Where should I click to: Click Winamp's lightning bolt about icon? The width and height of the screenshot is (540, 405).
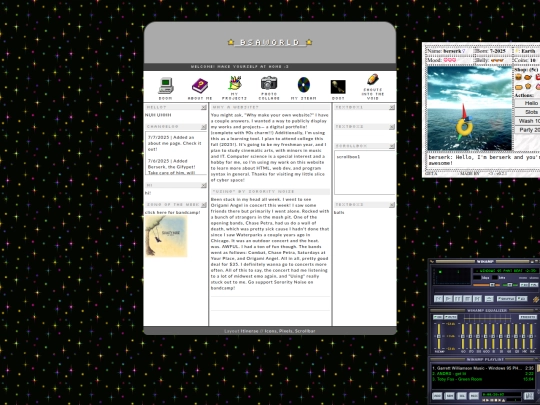[536, 300]
